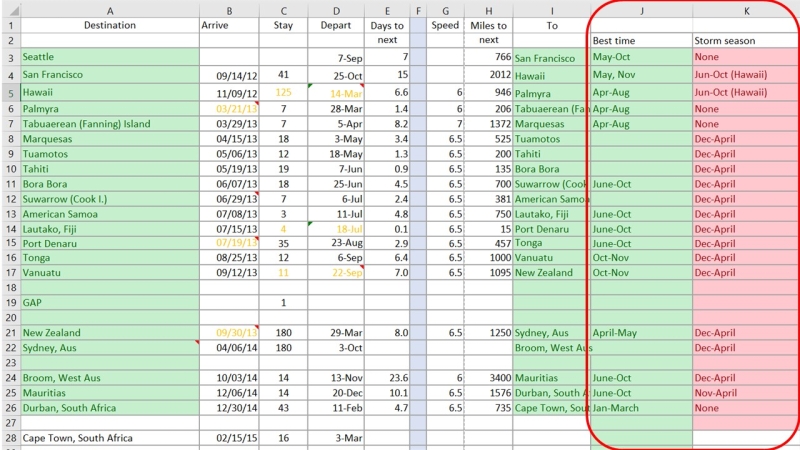This screenshot has height=450, width=800.
Task: Click the storm season 'Nov-April' cell
Action: 746,393
